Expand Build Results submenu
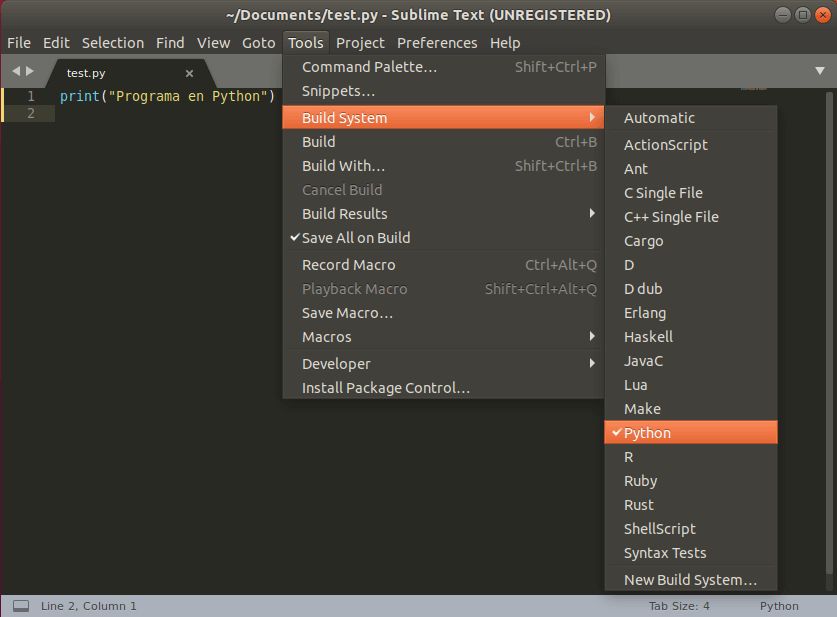Screen dimensions: 837x617 tap(444, 213)
